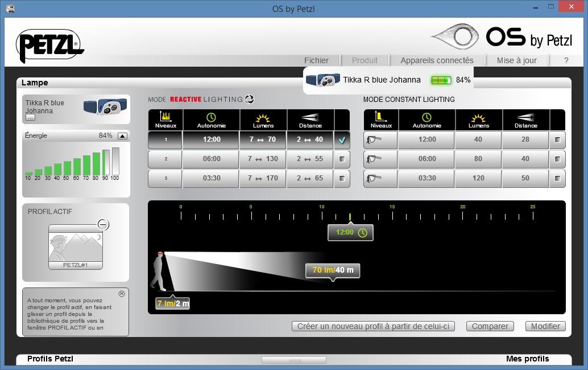This screenshot has width=588, height=370.
Task: Expand the profiles library bottom handle
Action: pos(294,360)
